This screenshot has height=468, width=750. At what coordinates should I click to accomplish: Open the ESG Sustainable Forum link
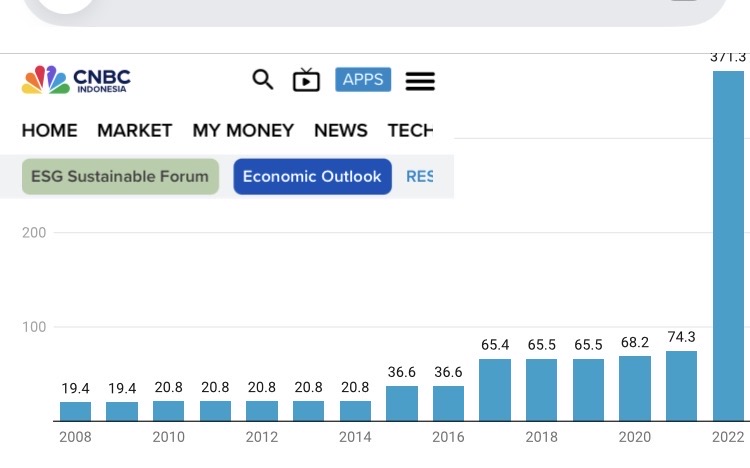click(x=120, y=177)
